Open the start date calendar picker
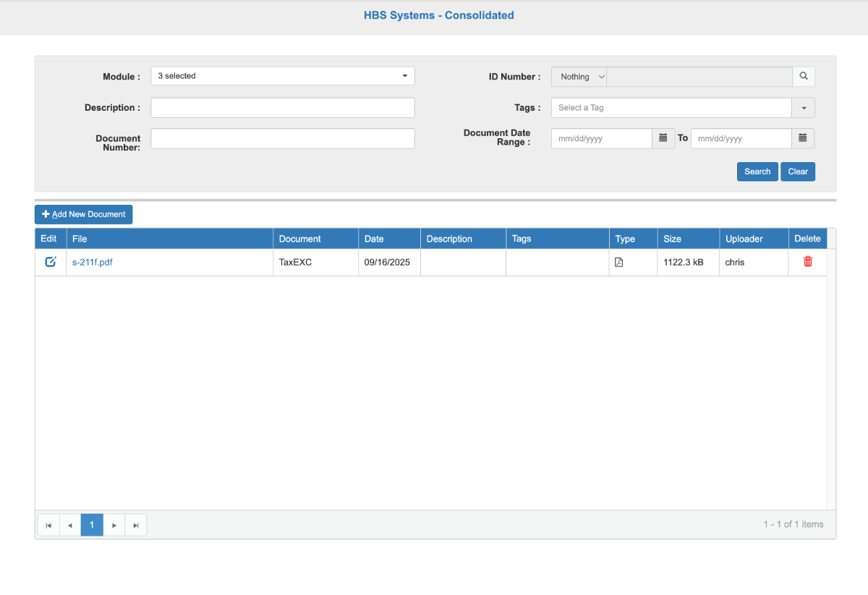The image size is (868, 595). point(663,138)
